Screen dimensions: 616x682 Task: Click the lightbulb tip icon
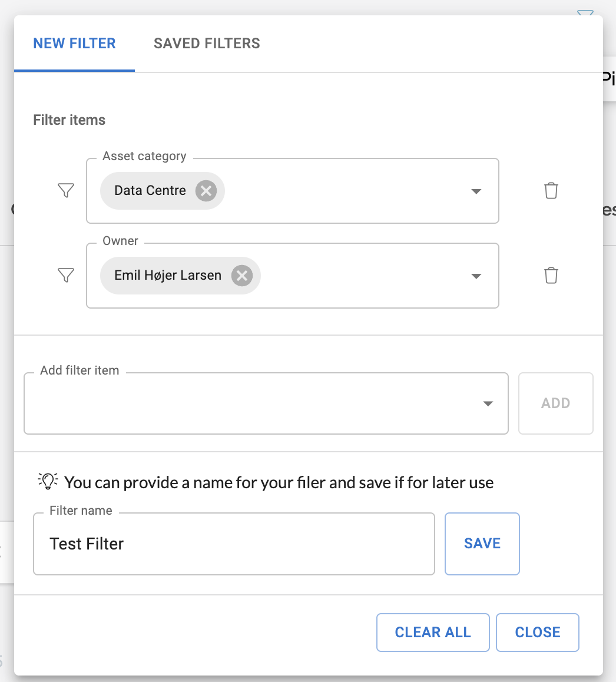pos(48,482)
